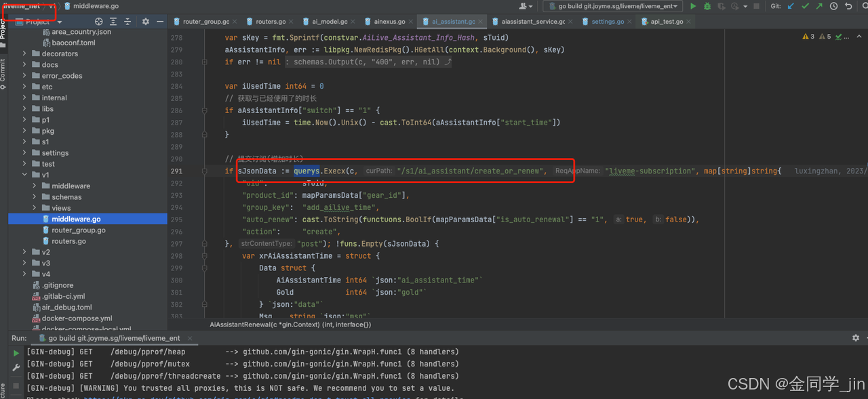This screenshot has height=399, width=868.
Task: Close the ai_assistant.go tab
Action: 480,22
